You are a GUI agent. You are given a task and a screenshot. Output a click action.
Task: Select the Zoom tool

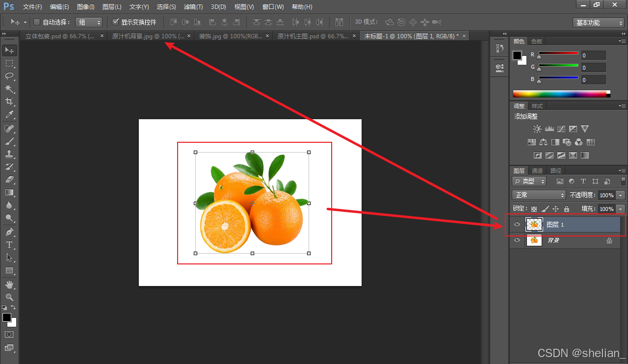(x=9, y=297)
